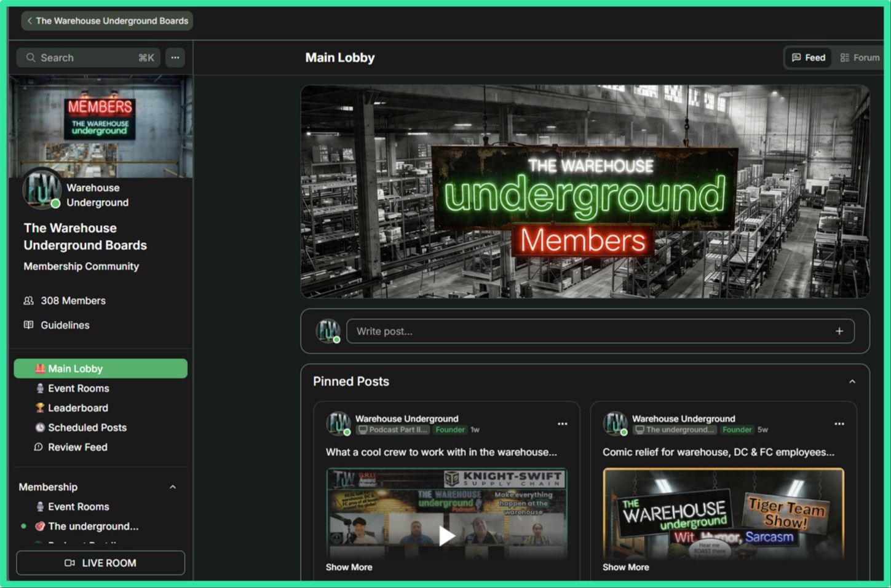The image size is (891, 588).
Task: Collapse the Pinned Posts section
Action: click(x=852, y=382)
